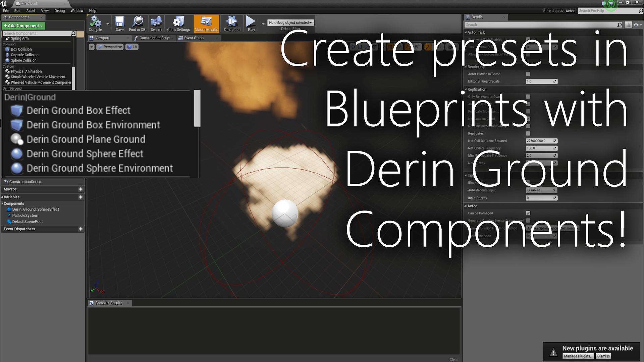Image resolution: width=644 pixels, height=362 pixels.
Task: Click the Details search magnifier icon
Action: [x=619, y=25]
